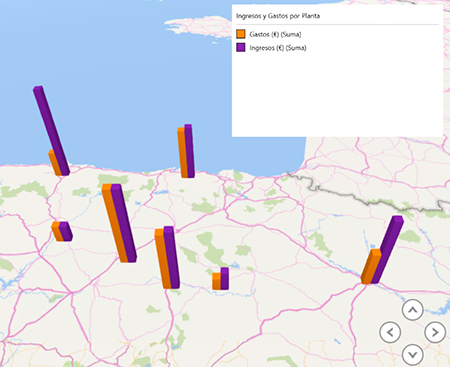The width and height of the screenshot is (450, 367).
Task: Select the Ingresos (€) (Suma) legend label
Action: click(278, 48)
